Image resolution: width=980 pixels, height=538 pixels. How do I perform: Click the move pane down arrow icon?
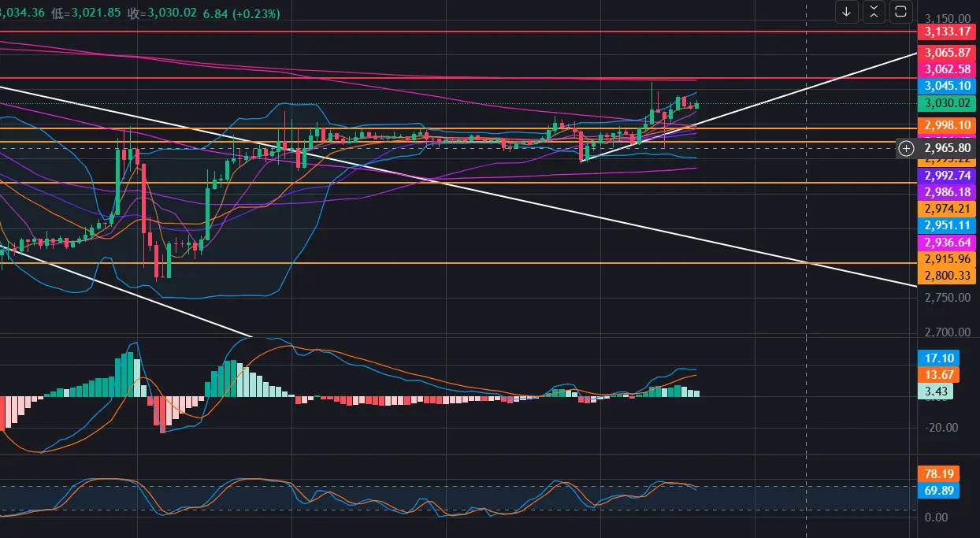coord(846,12)
